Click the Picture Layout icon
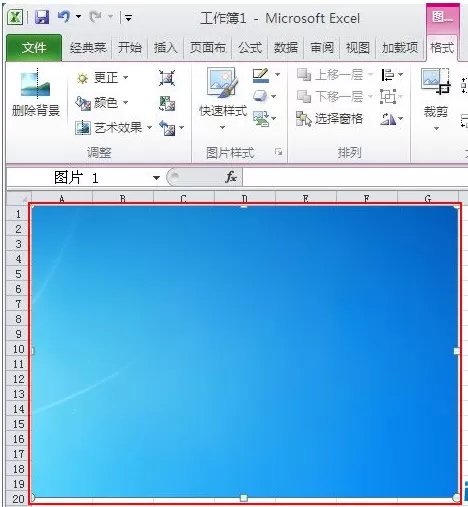The height and width of the screenshot is (507, 468). pyautogui.click(x=260, y=118)
